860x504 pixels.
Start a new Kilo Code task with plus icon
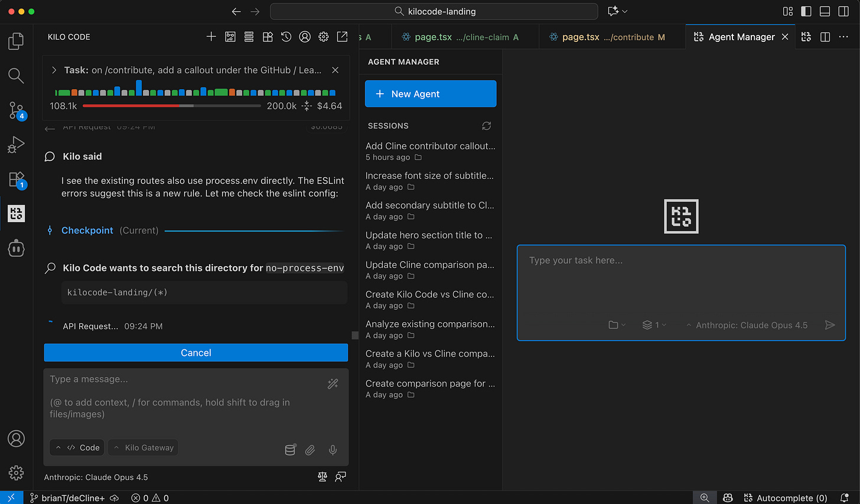pyautogui.click(x=211, y=37)
